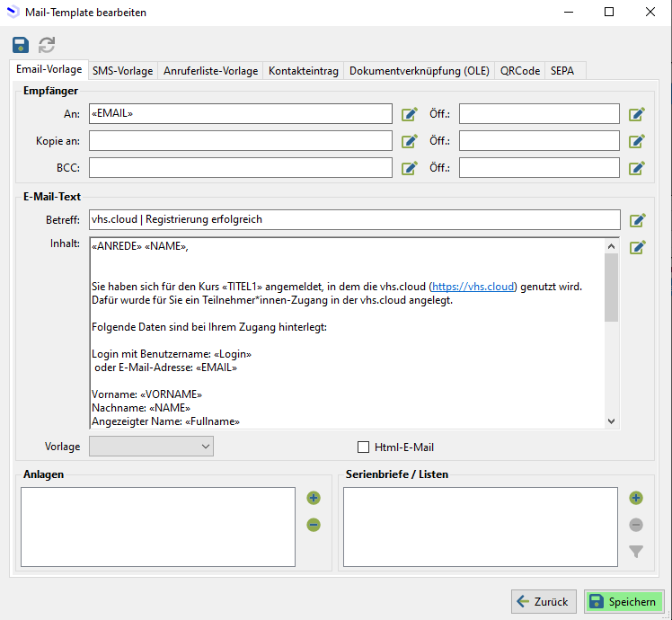Open edit icon next to Betreff field
The height and width of the screenshot is (620, 672).
click(x=637, y=220)
